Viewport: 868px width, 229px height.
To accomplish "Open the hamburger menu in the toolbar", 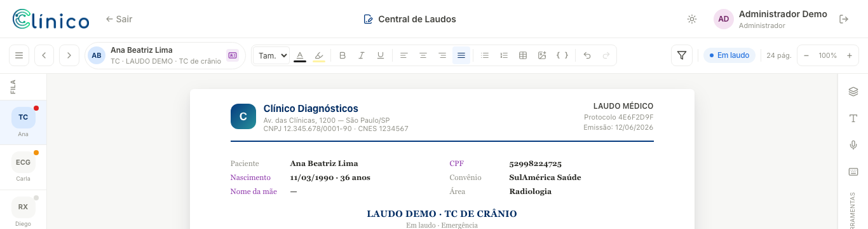I will pyautogui.click(x=19, y=55).
